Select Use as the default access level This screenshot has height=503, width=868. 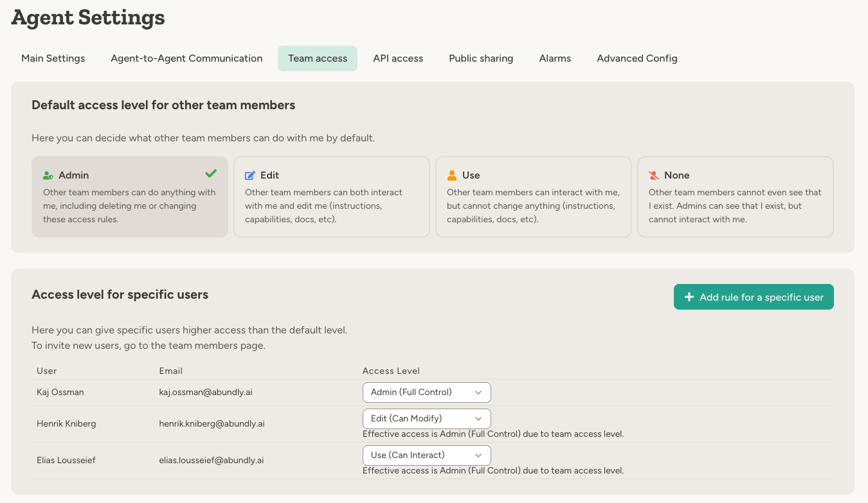pos(533,197)
